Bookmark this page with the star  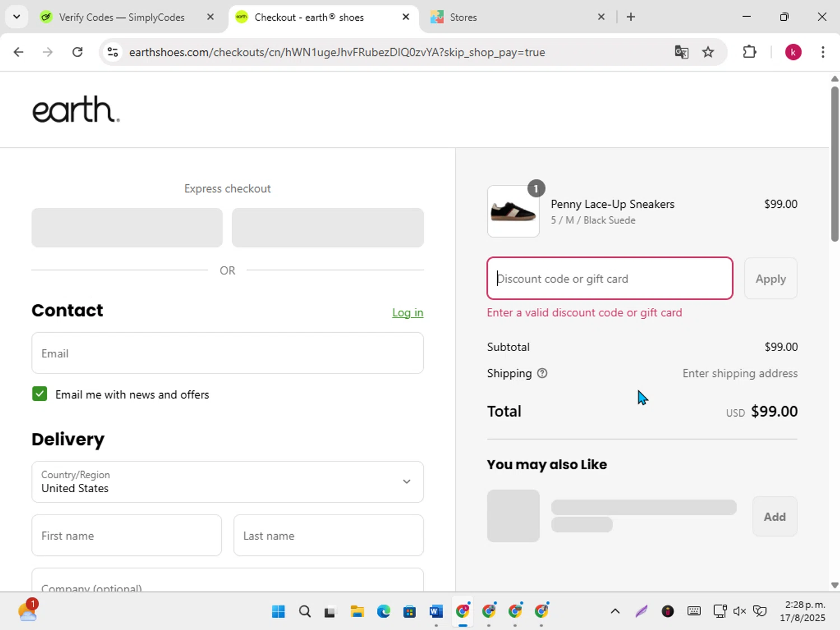708,52
